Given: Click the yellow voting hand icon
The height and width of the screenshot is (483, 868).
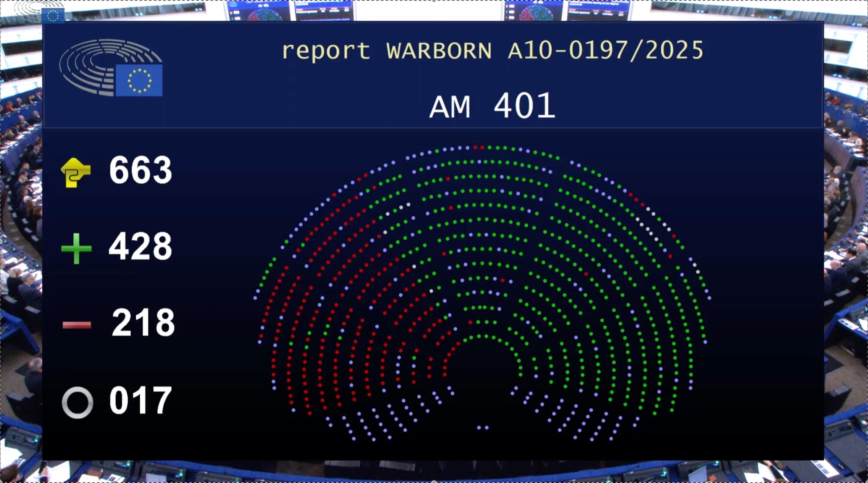Looking at the screenshot, I should tap(76, 172).
